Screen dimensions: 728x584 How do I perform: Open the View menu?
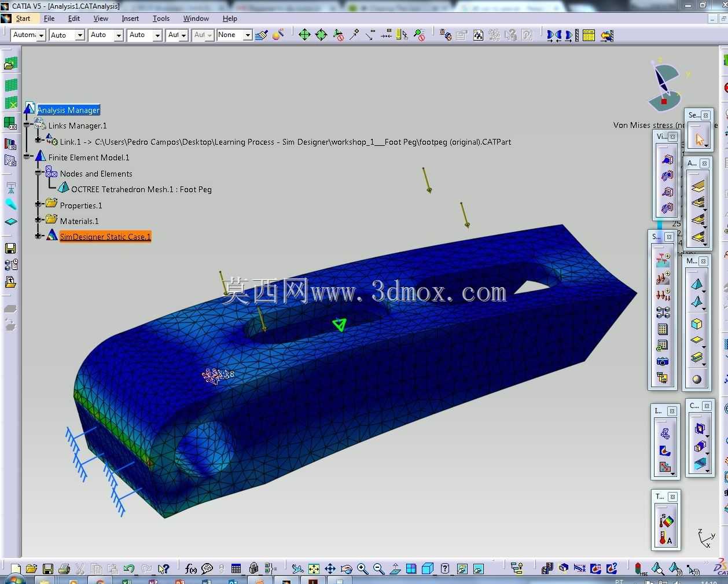(x=101, y=19)
